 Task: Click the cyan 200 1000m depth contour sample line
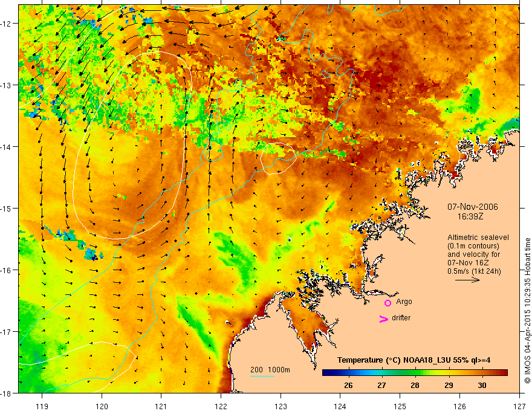pyautogui.click(x=262, y=376)
